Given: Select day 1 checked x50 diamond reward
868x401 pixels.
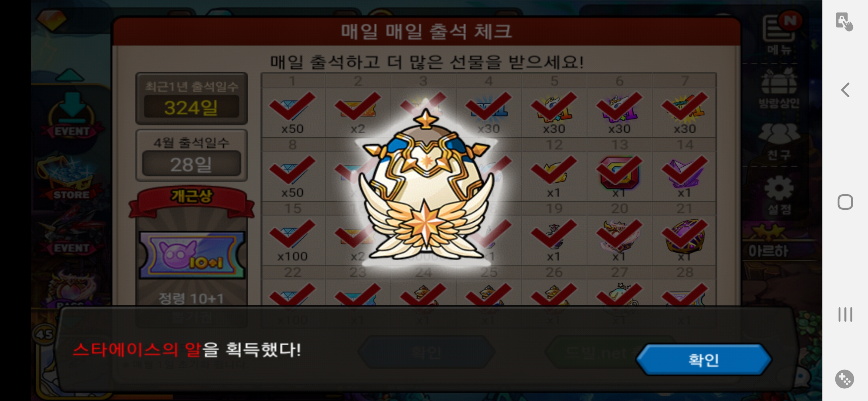Looking at the screenshot, I should [293, 112].
